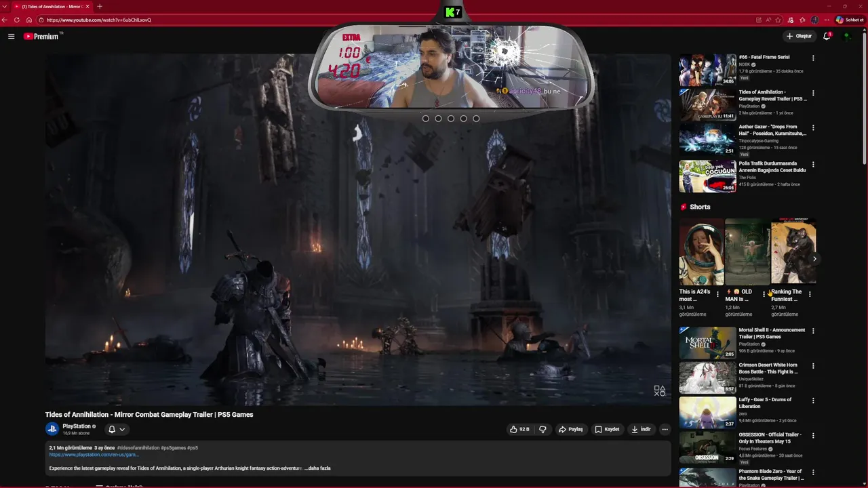Open Crimson Desert White Horn Boss video
The height and width of the screenshot is (488, 868).
point(707,378)
